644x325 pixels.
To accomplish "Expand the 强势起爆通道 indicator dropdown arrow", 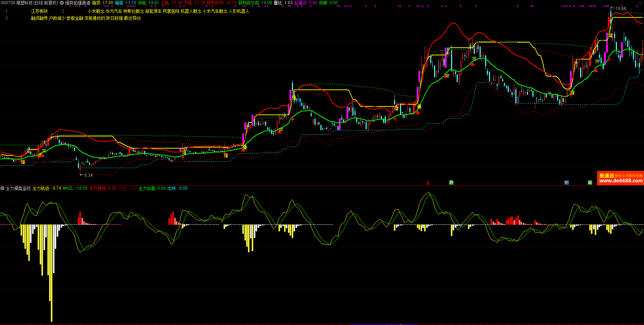I will point(62,3).
